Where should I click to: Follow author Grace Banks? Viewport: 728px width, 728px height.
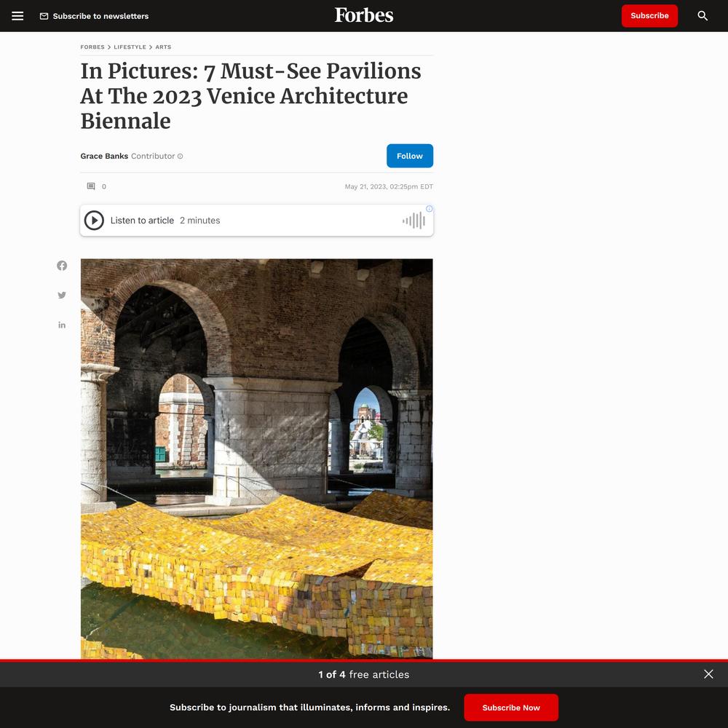(x=409, y=156)
